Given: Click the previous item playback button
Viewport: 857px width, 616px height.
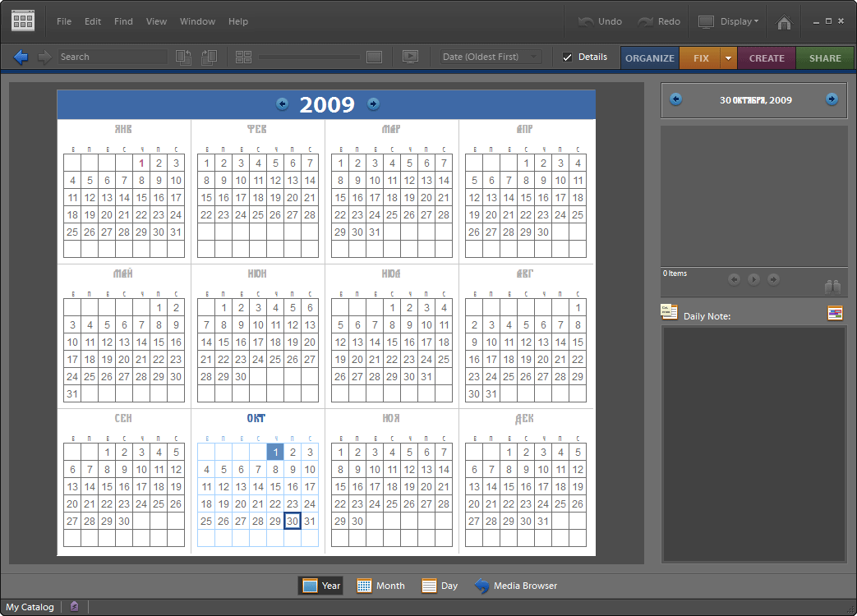Looking at the screenshot, I should pyautogui.click(x=734, y=279).
